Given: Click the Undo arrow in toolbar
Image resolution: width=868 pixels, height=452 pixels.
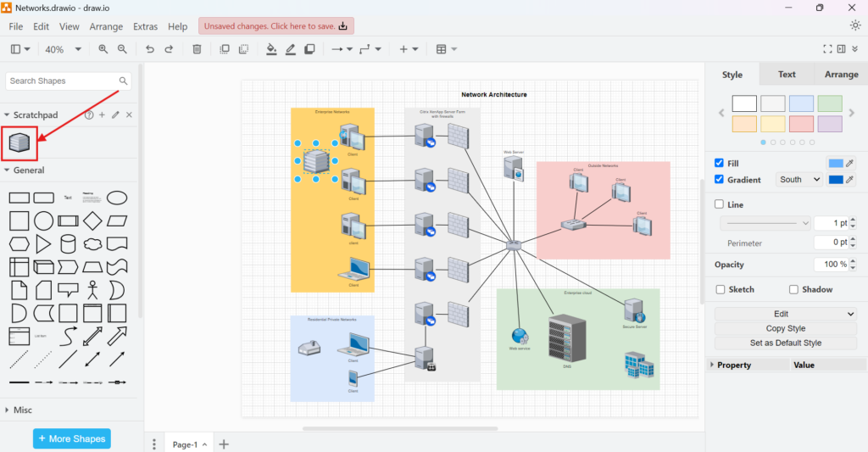Looking at the screenshot, I should coord(150,49).
